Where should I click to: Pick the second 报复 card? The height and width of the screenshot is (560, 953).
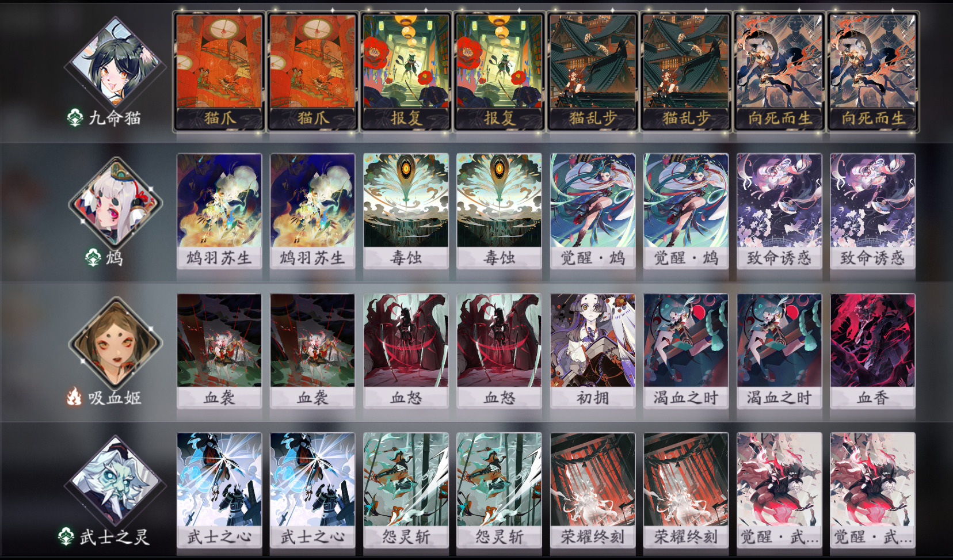[x=498, y=72]
